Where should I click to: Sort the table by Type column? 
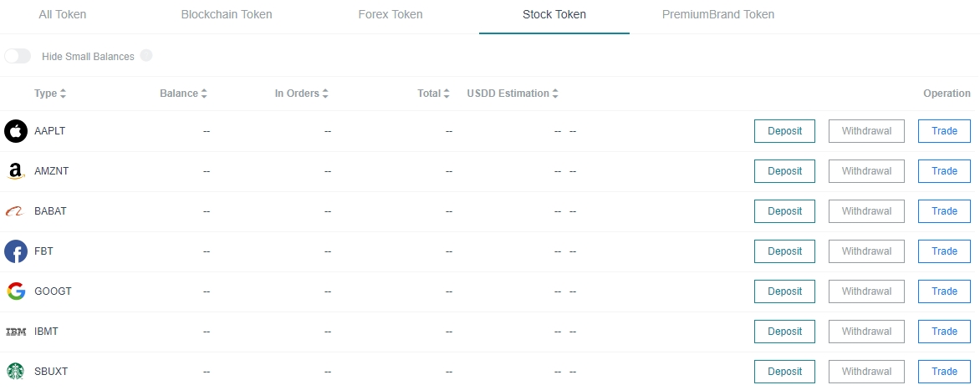click(50, 94)
